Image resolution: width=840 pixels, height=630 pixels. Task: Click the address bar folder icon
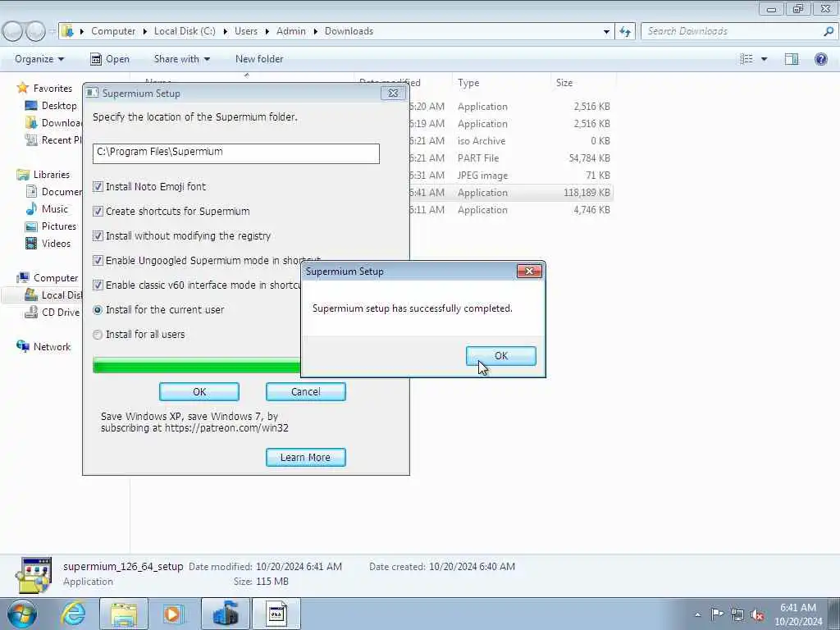click(x=67, y=31)
